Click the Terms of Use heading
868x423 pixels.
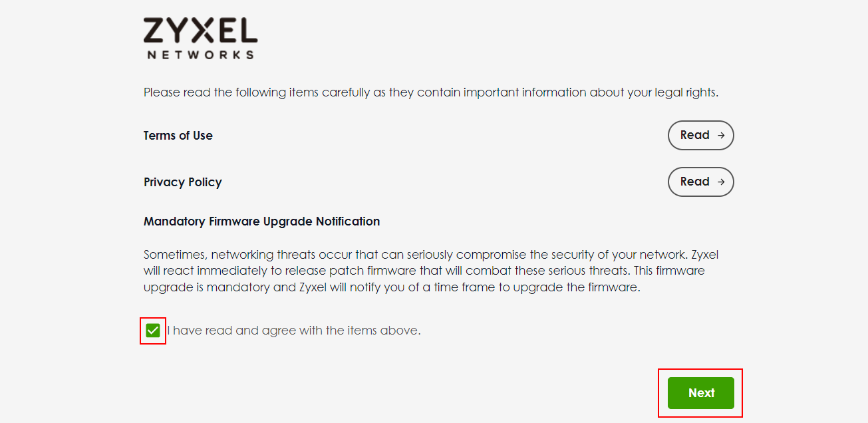[x=178, y=136]
